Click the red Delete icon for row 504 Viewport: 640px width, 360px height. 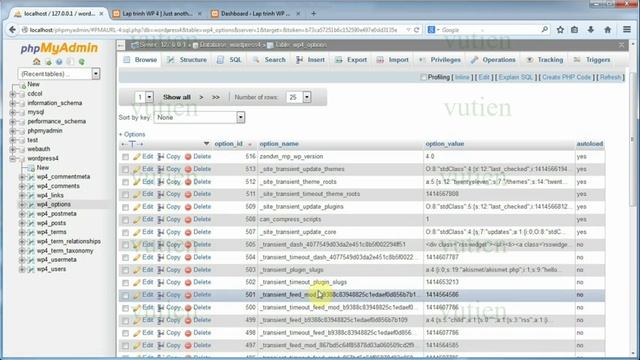tap(188, 258)
